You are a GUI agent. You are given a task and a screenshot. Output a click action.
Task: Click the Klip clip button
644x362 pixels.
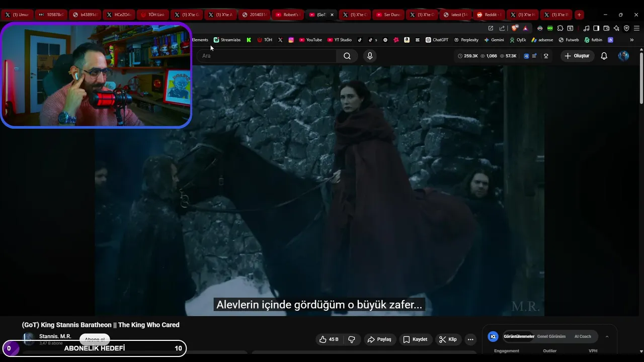coord(448,339)
